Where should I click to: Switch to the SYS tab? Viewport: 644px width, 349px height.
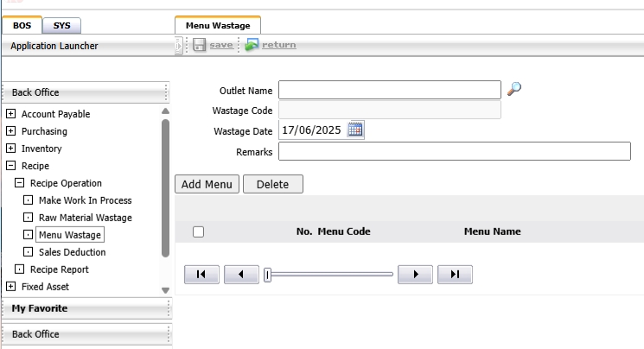tap(61, 26)
